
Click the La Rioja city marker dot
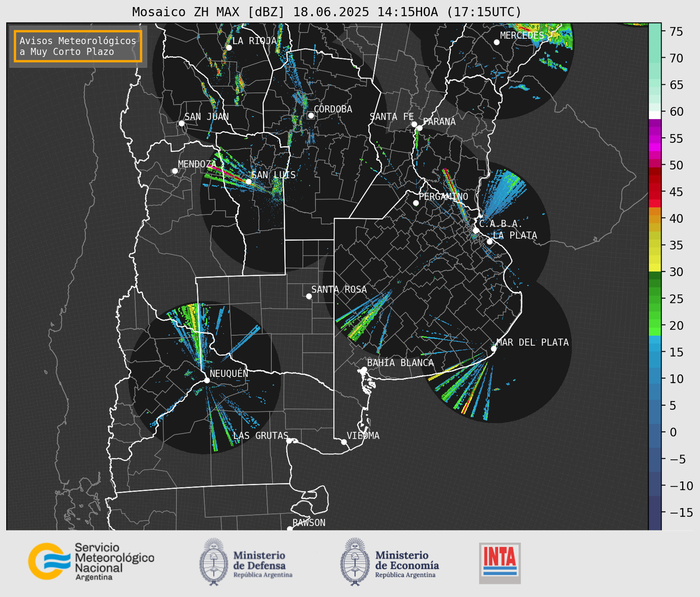(229, 48)
